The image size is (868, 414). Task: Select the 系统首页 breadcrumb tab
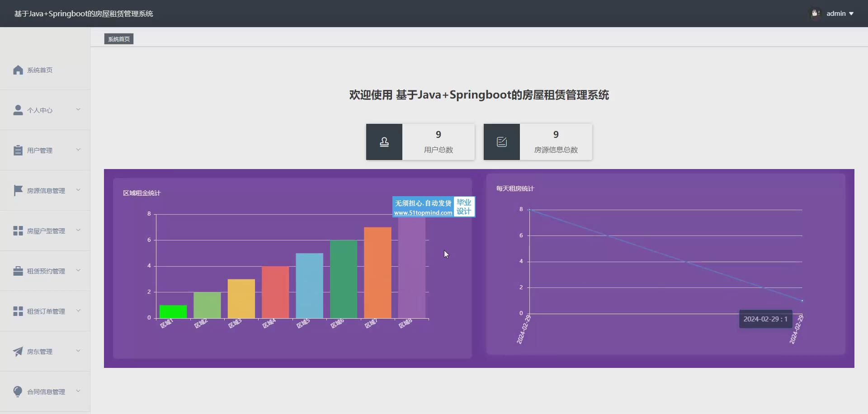(x=119, y=39)
